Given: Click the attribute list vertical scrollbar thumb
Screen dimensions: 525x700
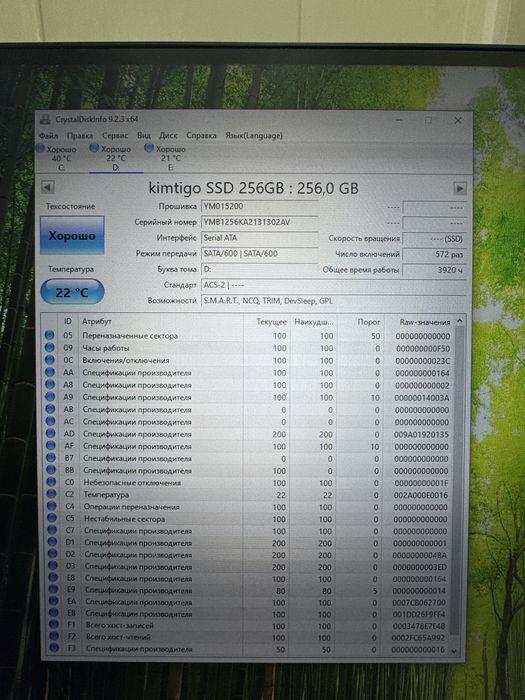Looking at the screenshot, I should [x=457, y=480].
